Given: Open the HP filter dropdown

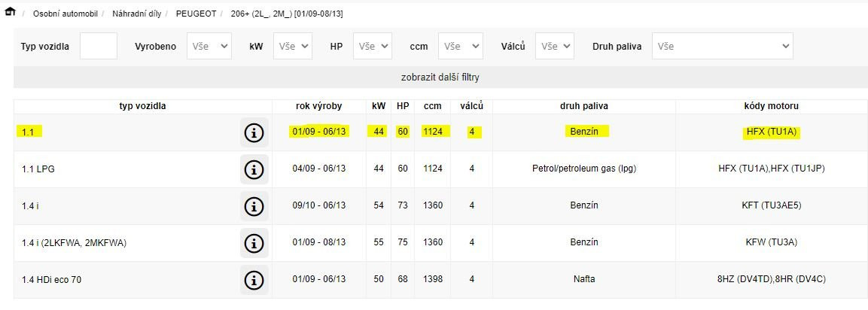Looking at the screenshot, I should click(372, 46).
